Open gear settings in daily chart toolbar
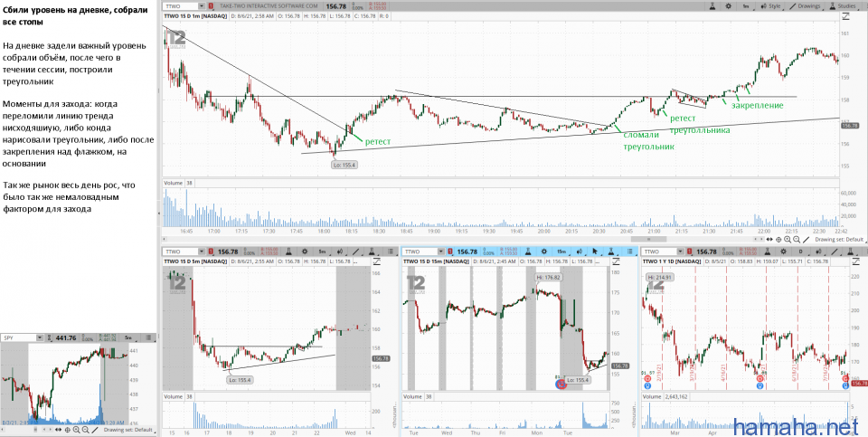The height and width of the screenshot is (437, 868). (783, 252)
